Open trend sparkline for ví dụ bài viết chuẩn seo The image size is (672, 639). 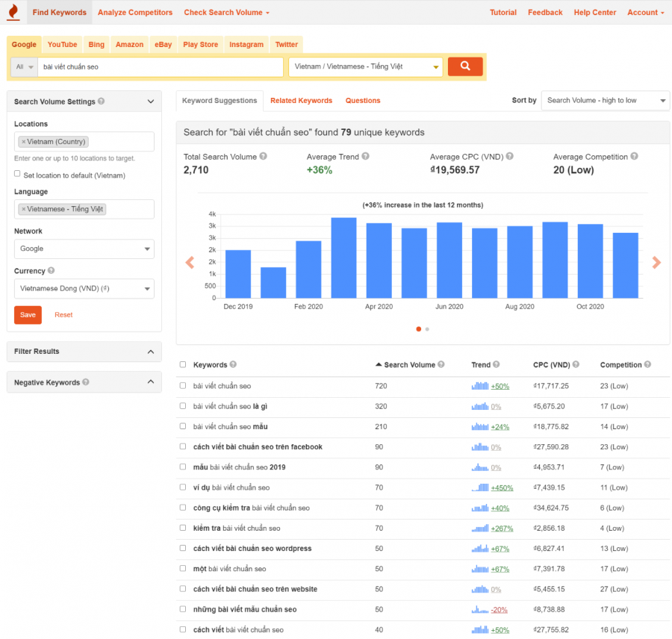pos(480,487)
